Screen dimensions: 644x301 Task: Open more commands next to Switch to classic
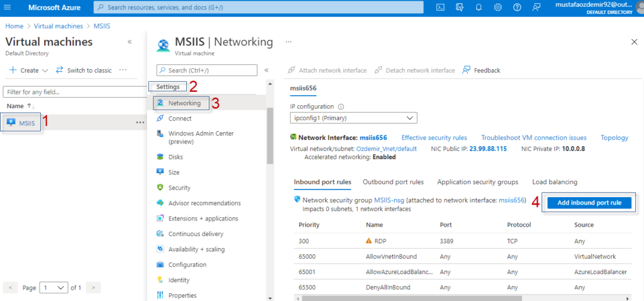pos(123,70)
